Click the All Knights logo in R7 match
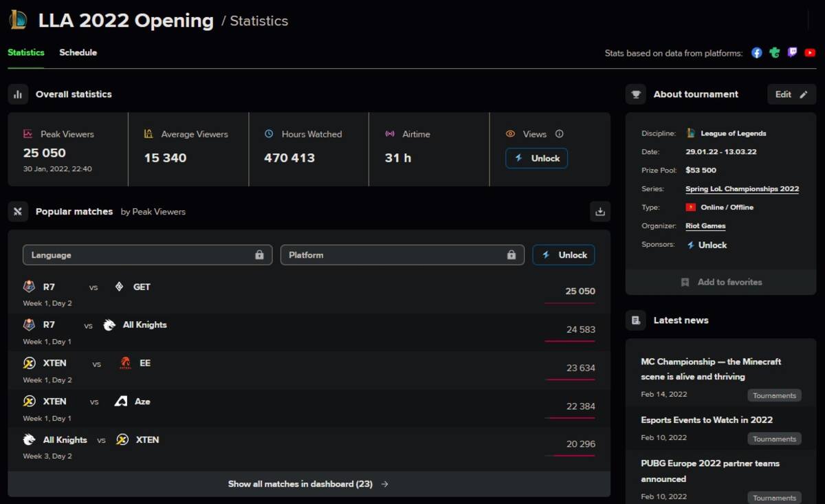The width and height of the screenshot is (825, 504). pos(109,325)
